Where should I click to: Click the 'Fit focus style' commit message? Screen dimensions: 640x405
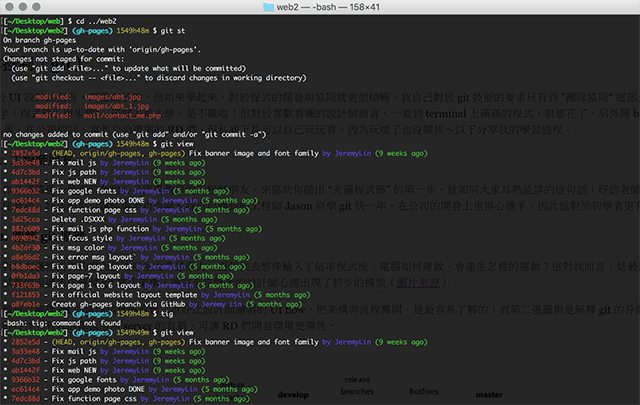coord(82,238)
